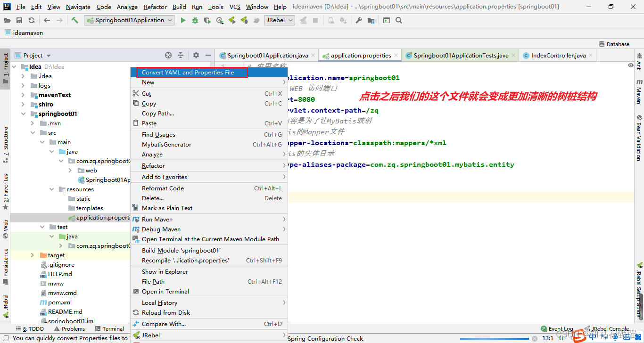Screen dimensions: 644x343
Task: Click Reload from Disk menu entry
Action: click(209, 313)
